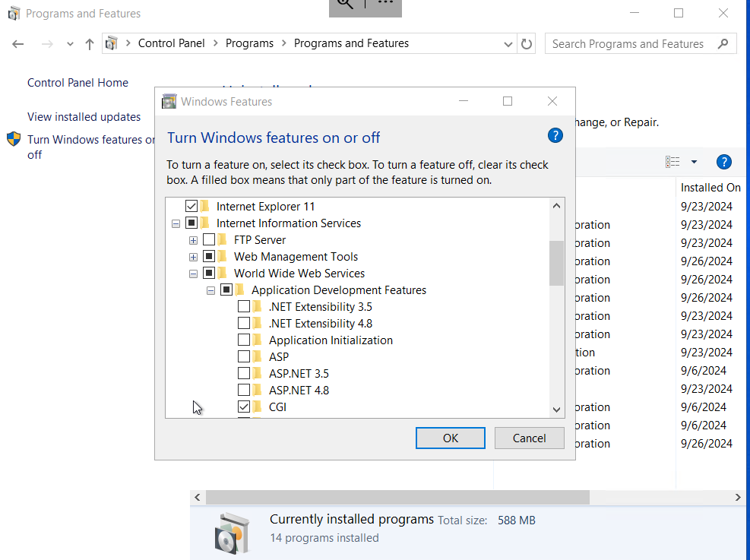Screen dimensions: 750x560
Task: Click Turn Windows features on or off link
Action: click(x=91, y=147)
